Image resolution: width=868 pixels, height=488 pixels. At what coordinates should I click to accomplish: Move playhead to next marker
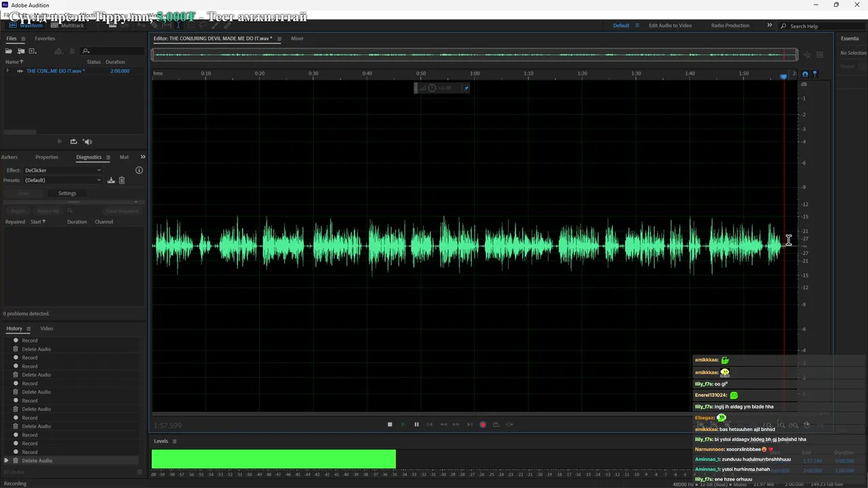469,425
